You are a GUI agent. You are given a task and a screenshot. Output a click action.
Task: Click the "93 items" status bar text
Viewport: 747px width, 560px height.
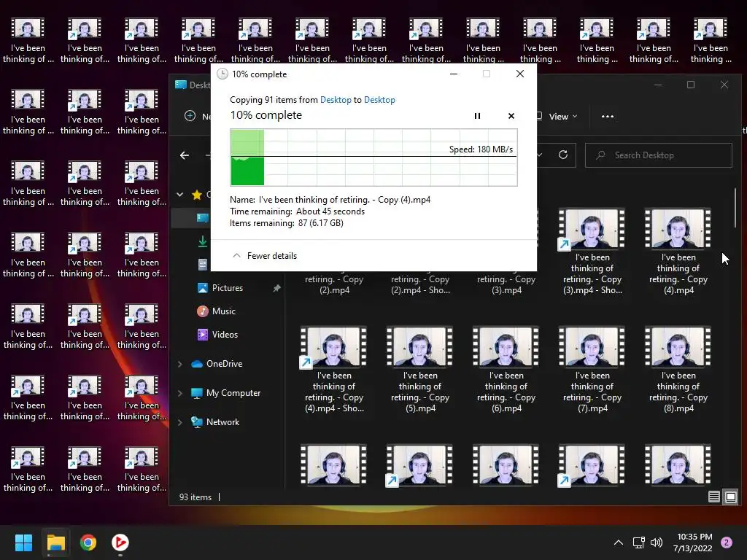click(196, 497)
